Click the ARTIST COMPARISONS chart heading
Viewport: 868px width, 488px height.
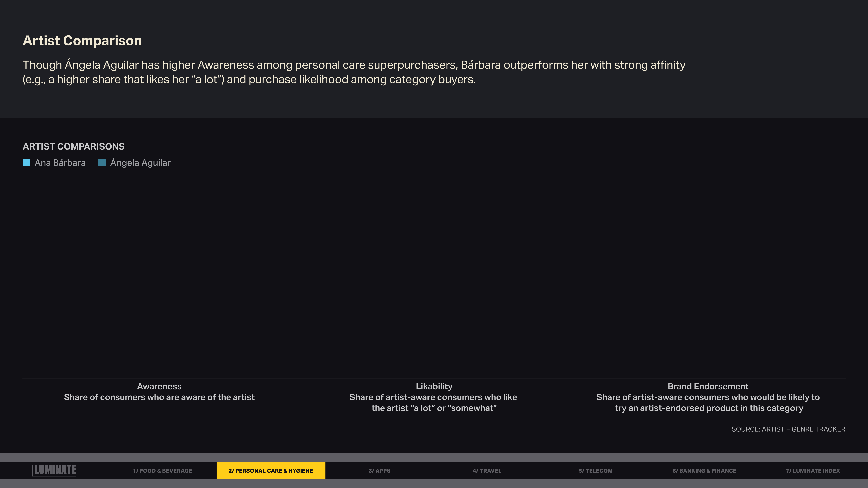coord(73,147)
